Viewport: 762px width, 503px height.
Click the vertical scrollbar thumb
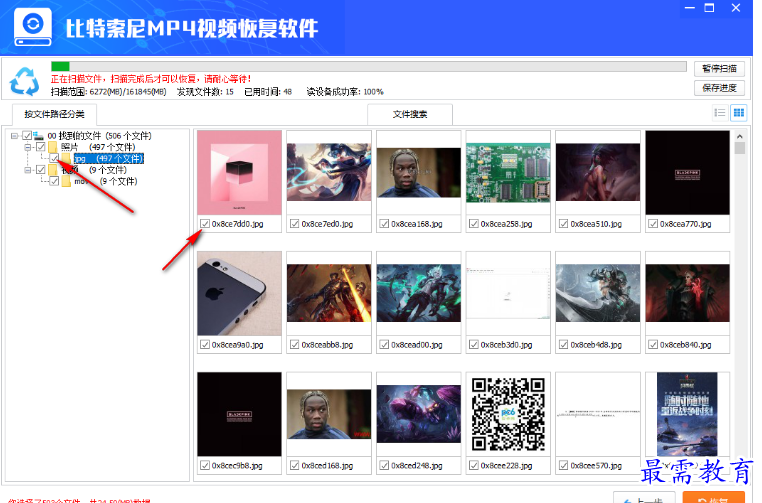[740, 148]
